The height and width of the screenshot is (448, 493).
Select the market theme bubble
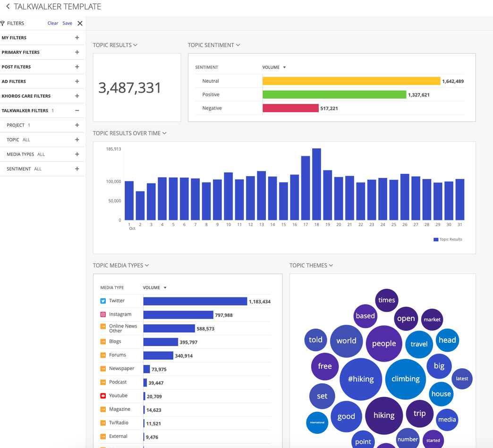click(x=432, y=320)
